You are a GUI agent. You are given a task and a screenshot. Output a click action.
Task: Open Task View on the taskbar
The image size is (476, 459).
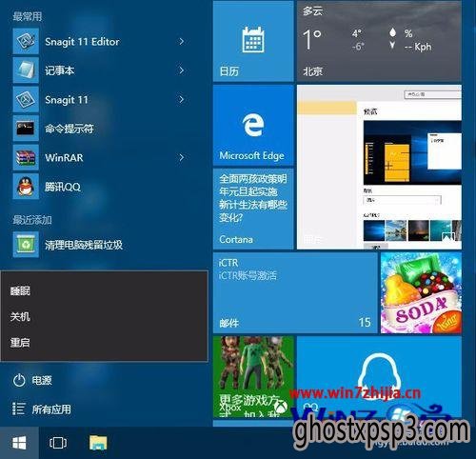(58, 443)
